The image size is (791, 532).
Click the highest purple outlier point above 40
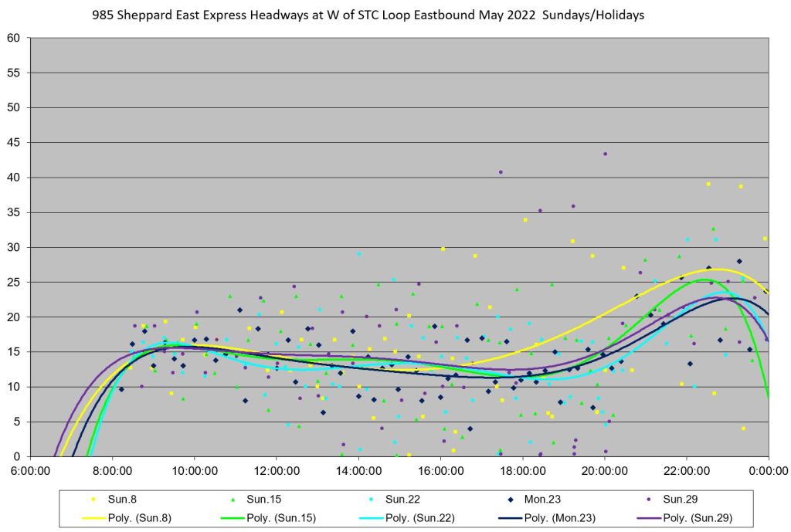[605, 154]
